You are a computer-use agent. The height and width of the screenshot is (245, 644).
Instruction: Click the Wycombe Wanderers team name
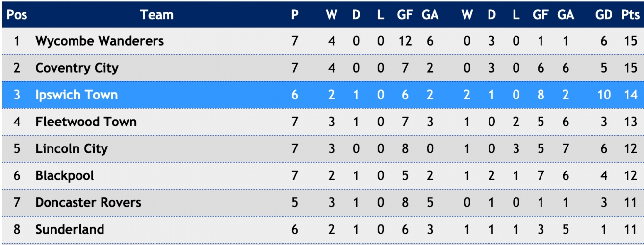coord(100,41)
